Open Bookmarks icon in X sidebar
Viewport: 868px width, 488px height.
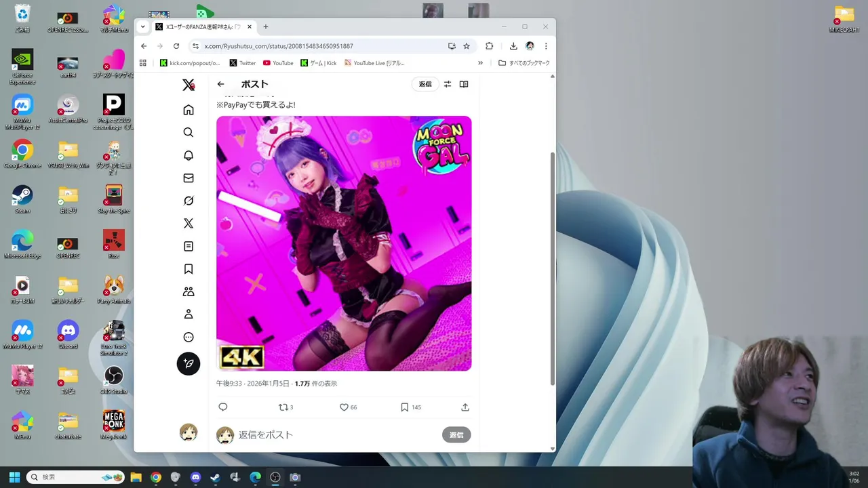click(189, 269)
